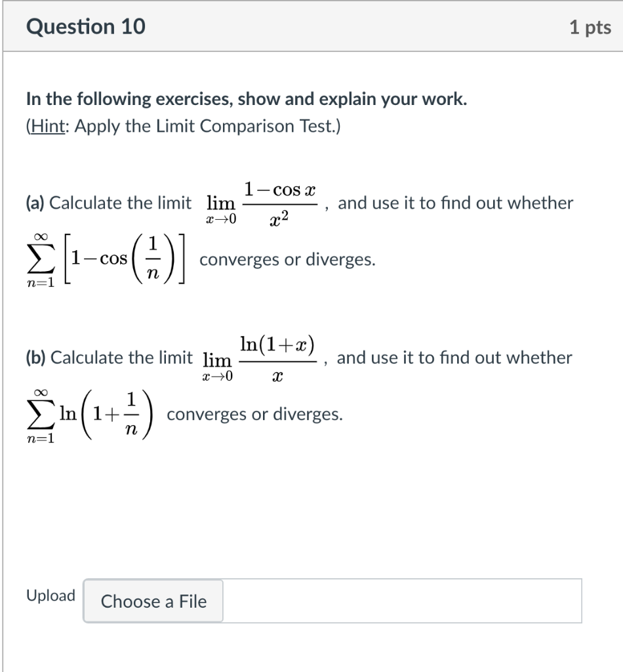Screen dimensions: 623x672
Task: Click 'converges or diverges' under part (a)
Action: (x=287, y=260)
